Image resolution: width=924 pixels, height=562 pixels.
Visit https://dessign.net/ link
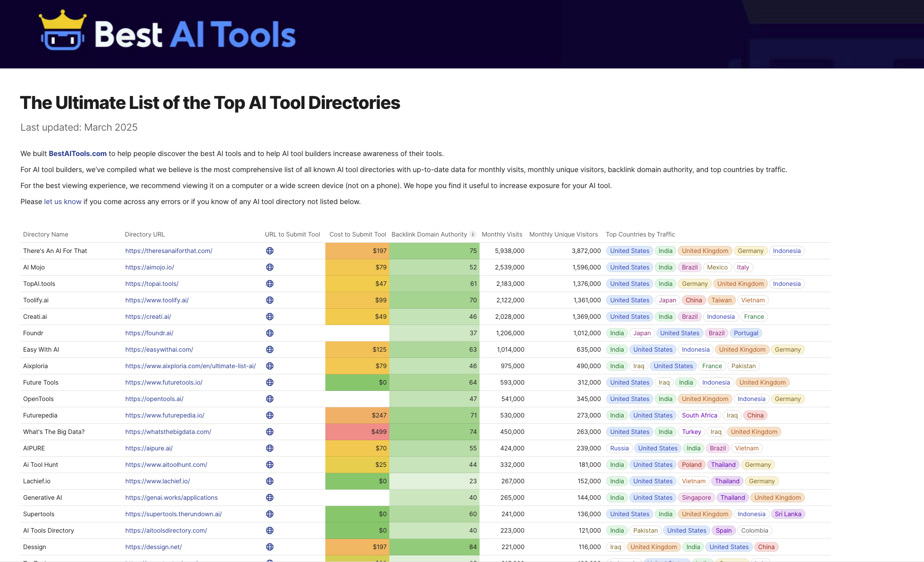coord(153,547)
